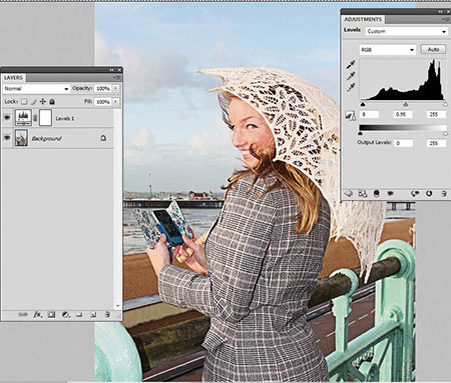
Task: Open the Normal blend mode dropdown
Action: [x=36, y=89]
